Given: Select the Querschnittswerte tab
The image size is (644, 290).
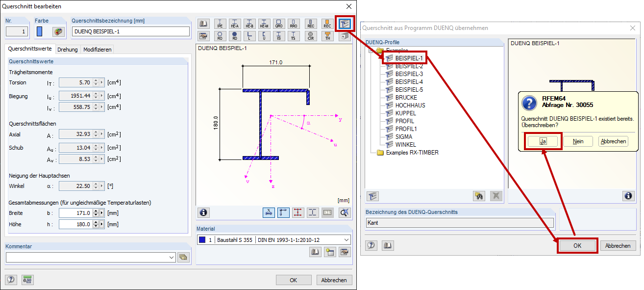Looking at the screenshot, I should coord(30,49).
